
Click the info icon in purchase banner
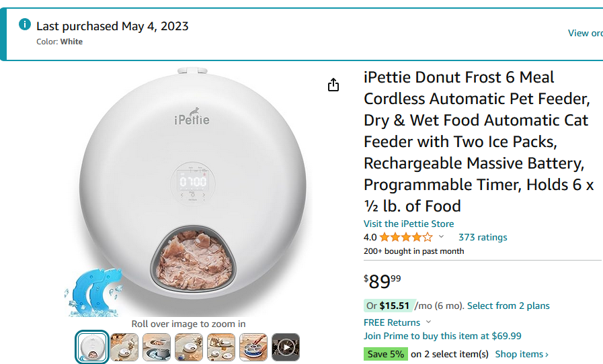point(26,25)
